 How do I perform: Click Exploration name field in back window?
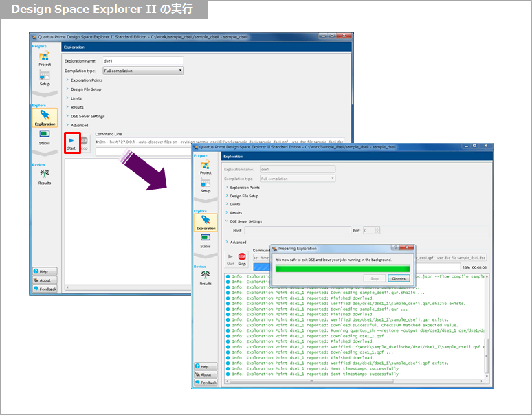point(143,60)
